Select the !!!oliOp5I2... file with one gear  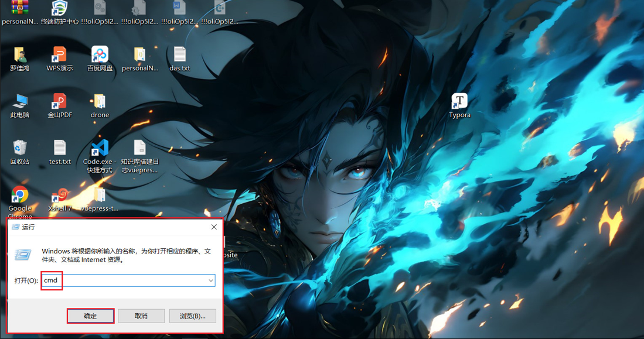139,8
